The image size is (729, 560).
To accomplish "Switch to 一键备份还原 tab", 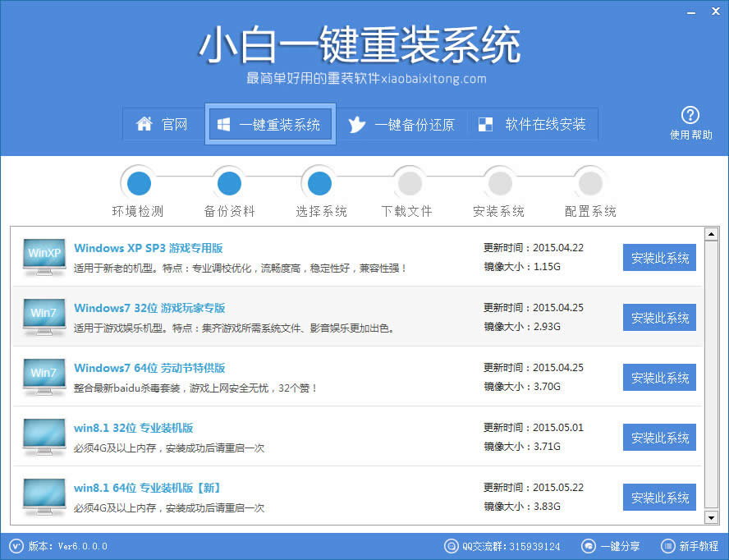I will tap(401, 125).
